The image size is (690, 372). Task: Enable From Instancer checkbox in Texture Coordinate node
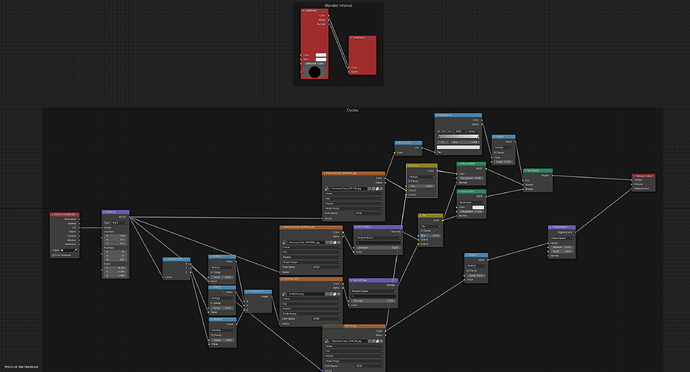[x=53, y=255]
